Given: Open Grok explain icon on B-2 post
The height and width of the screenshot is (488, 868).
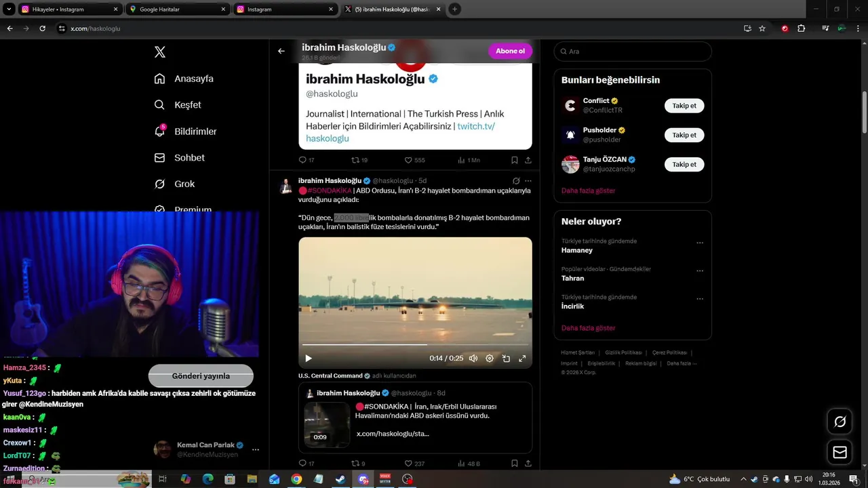Looking at the screenshot, I should coord(516,181).
